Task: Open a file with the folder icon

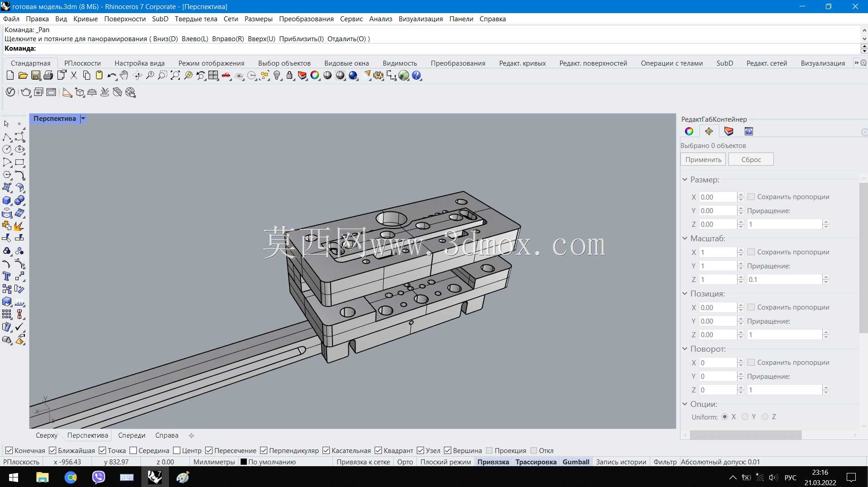Action: [23, 76]
